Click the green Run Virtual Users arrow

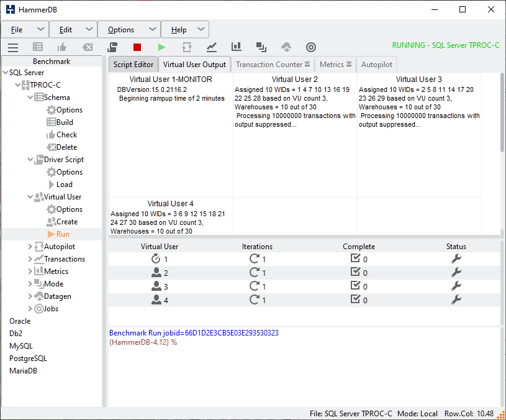pyautogui.click(x=161, y=47)
